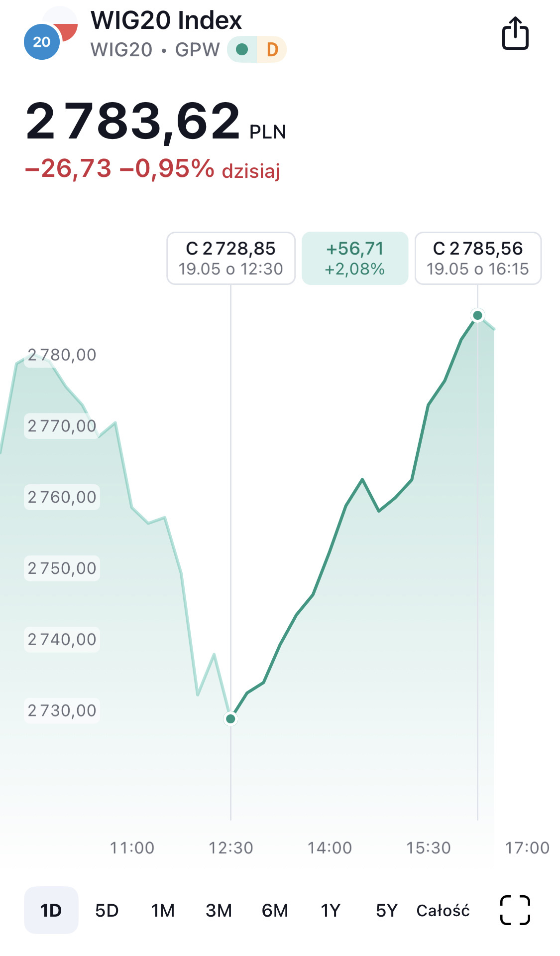The height and width of the screenshot is (956, 560).
Task: Tap the share icon
Action: [515, 34]
